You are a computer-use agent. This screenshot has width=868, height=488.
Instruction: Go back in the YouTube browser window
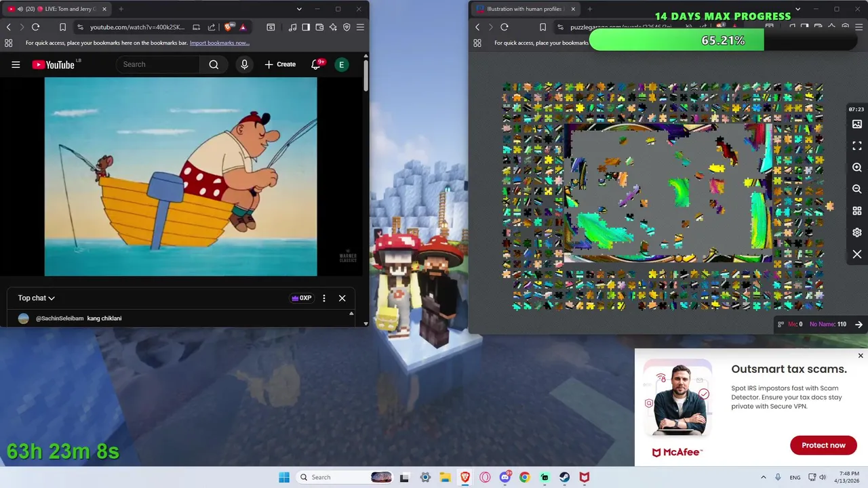coord(8,27)
